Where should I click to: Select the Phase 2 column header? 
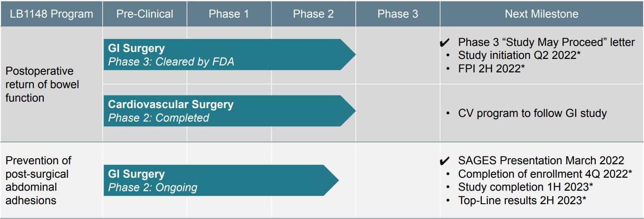click(313, 14)
